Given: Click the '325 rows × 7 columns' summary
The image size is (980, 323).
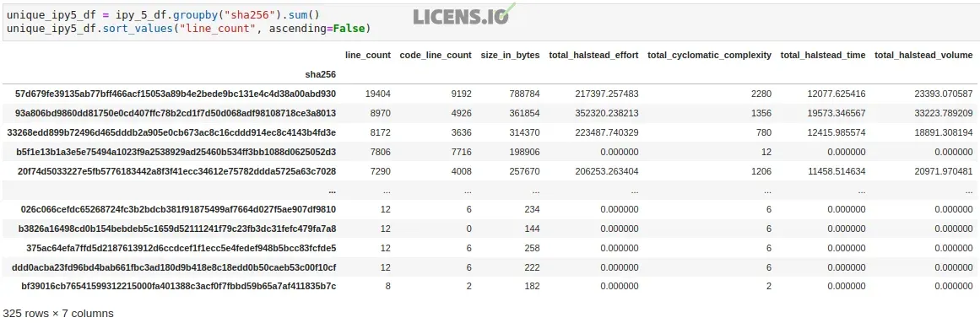Looking at the screenshot, I should pos(58,313).
